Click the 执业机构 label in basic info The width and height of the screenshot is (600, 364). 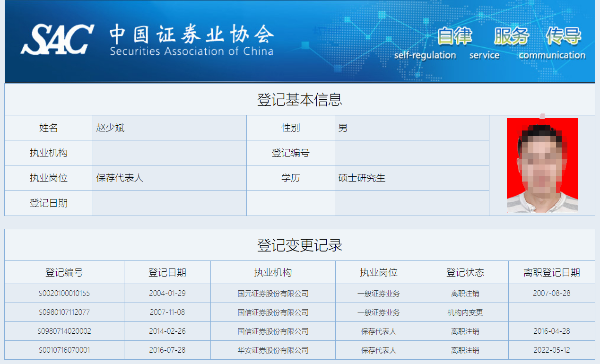coord(49,153)
